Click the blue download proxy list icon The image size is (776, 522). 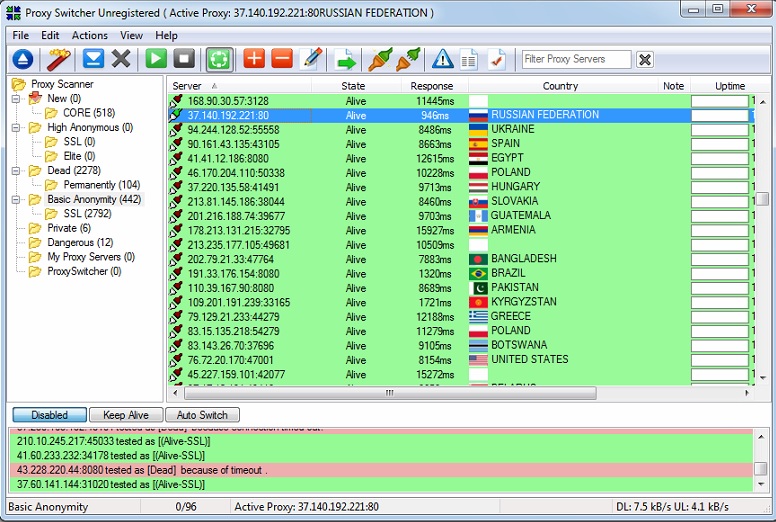pyautogui.click(x=93, y=59)
